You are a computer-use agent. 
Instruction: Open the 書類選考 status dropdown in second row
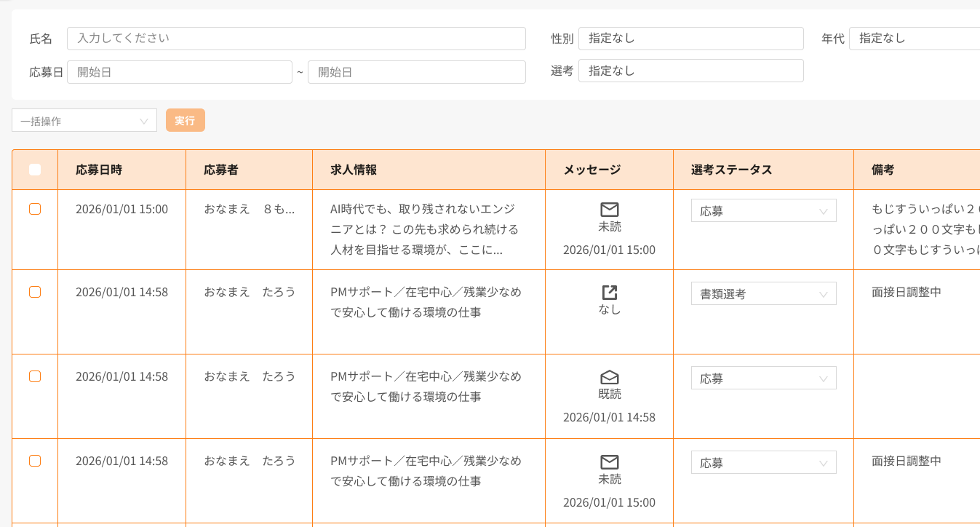763,293
